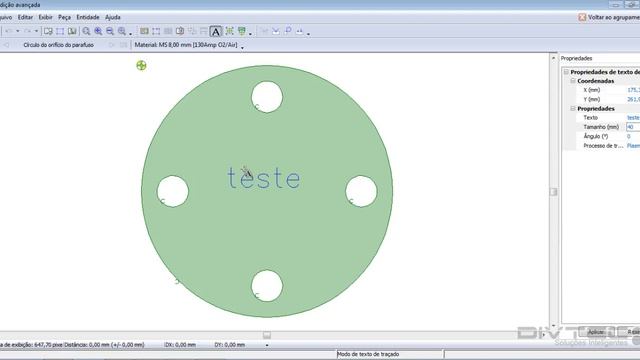Click the Propriedades panel title

tap(576, 58)
